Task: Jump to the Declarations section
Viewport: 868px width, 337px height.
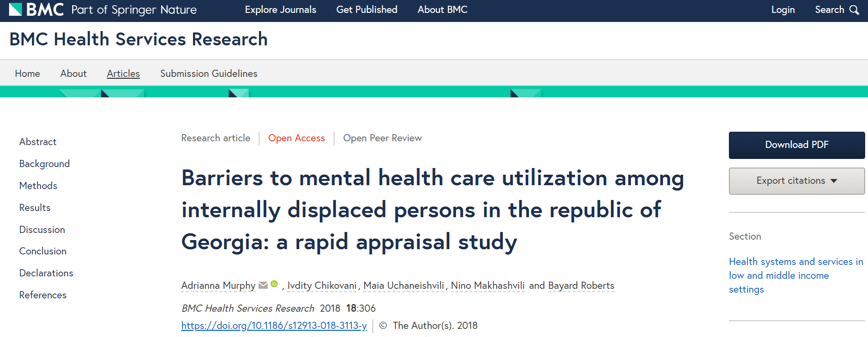Action: click(46, 273)
